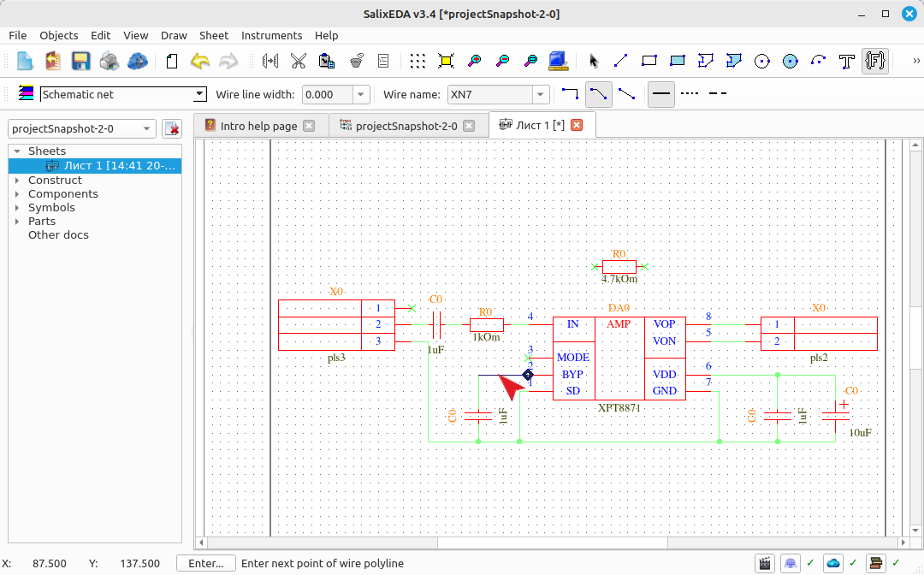Click the cloud status icon in status bar
924x575 pixels.
(x=833, y=563)
